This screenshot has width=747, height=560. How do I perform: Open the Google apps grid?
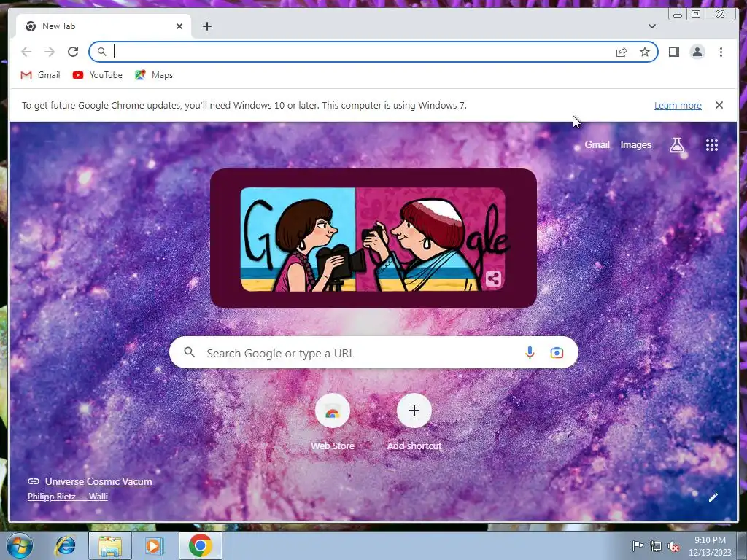tap(712, 145)
